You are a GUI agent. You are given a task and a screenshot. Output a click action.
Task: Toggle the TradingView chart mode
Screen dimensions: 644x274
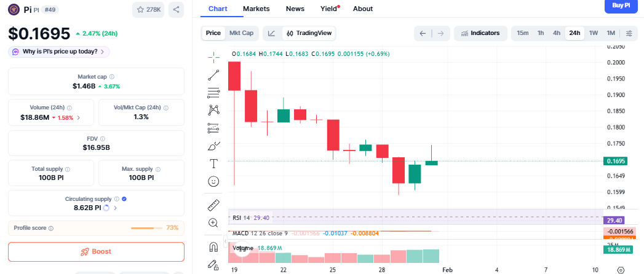coord(311,33)
